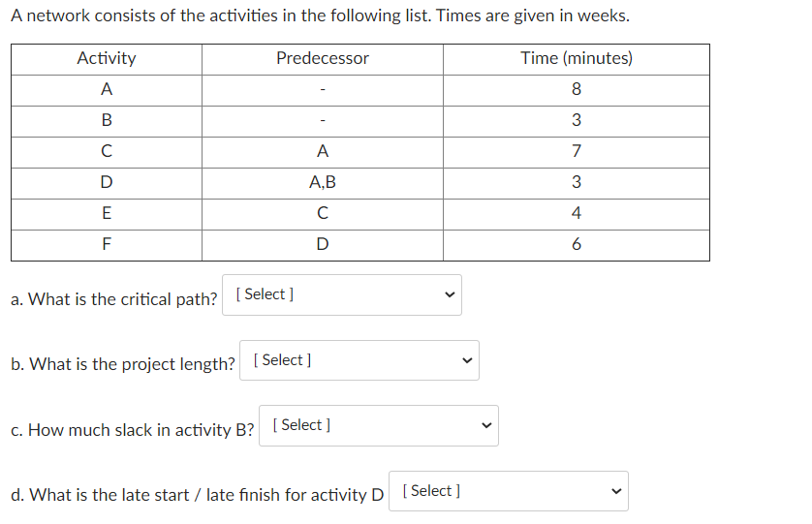
Task: Click the Predecessor column header
Action: pos(322,58)
